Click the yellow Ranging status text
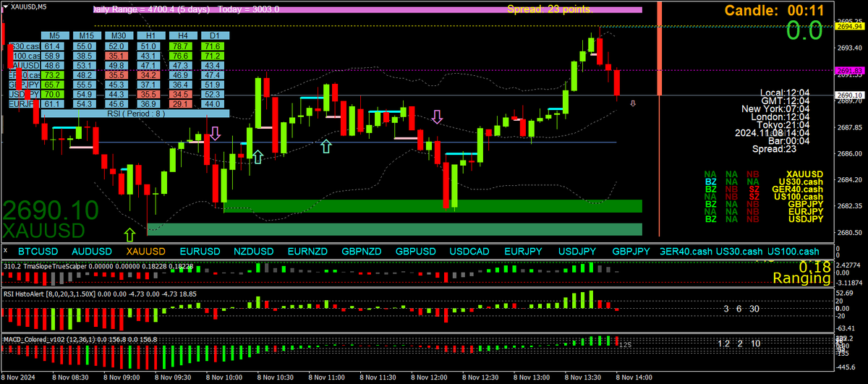Viewport: 868px width, 384px height. (x=801, y=278)
